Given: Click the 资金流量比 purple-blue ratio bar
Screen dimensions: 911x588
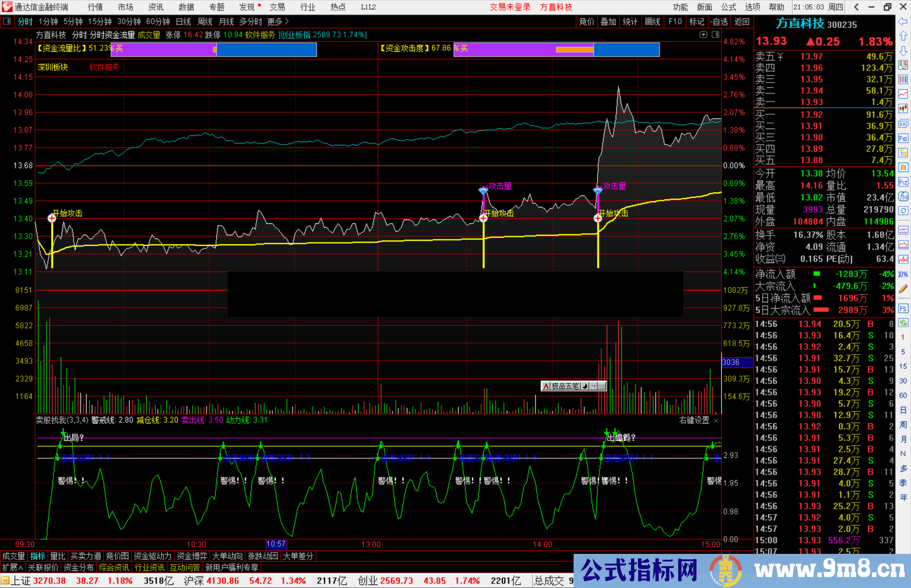Looking at the screenshot, I should point(213,49).
